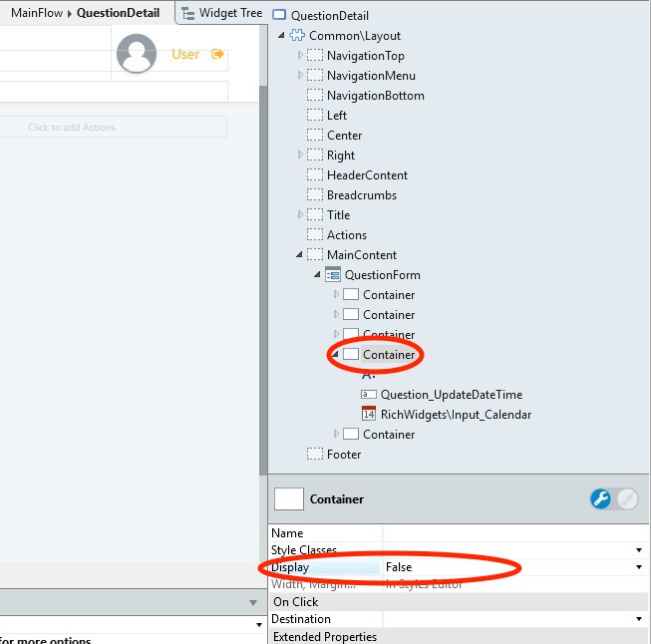Click the Container name field
This screenshot has height=644, width=651.
click(515, 533)
